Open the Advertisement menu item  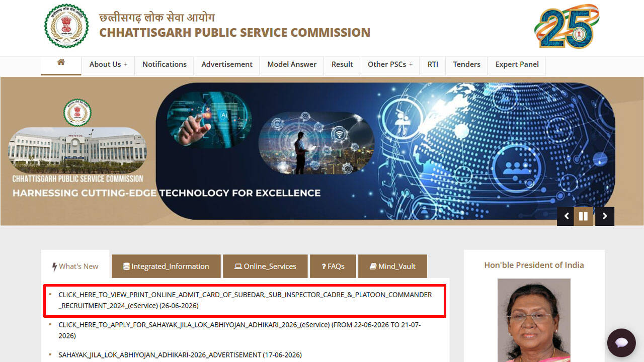pyautogui.click(x=227, y=64)
